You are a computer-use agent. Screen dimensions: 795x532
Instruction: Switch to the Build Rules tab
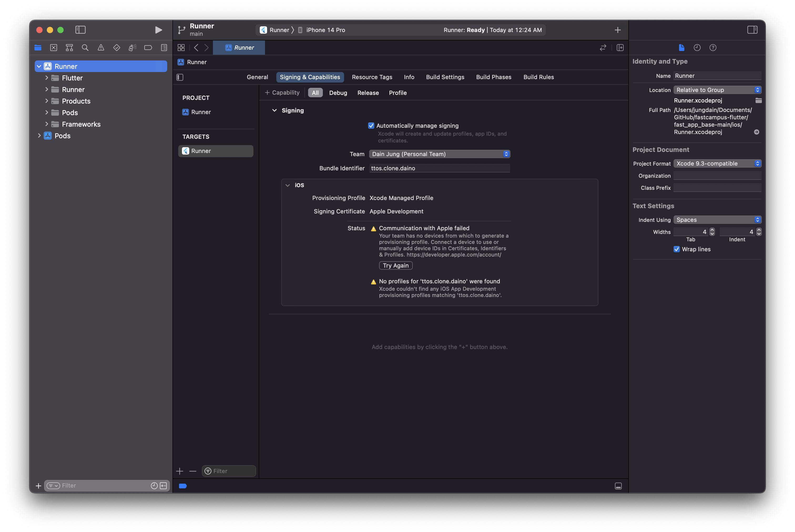pyautogui.click(x=538, y=77)
